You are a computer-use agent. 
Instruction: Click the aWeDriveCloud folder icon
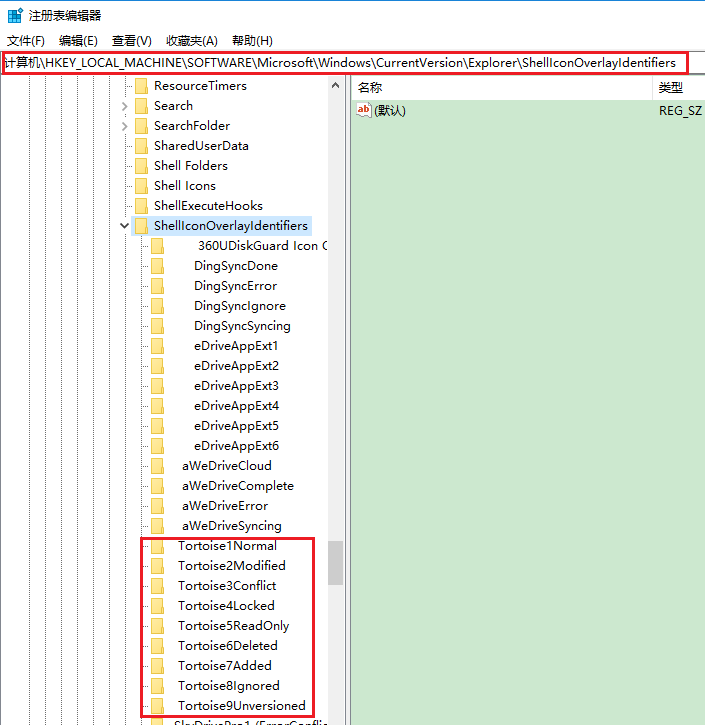[157, 466]
